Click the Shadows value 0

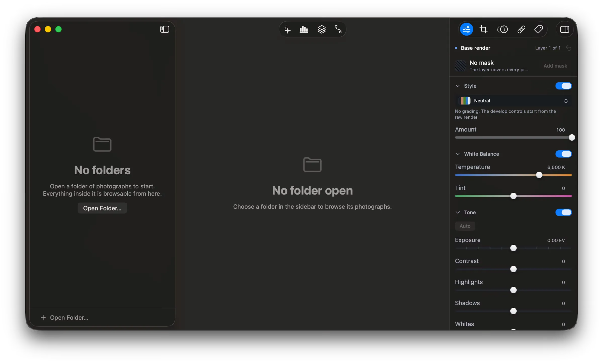[563, 303]
